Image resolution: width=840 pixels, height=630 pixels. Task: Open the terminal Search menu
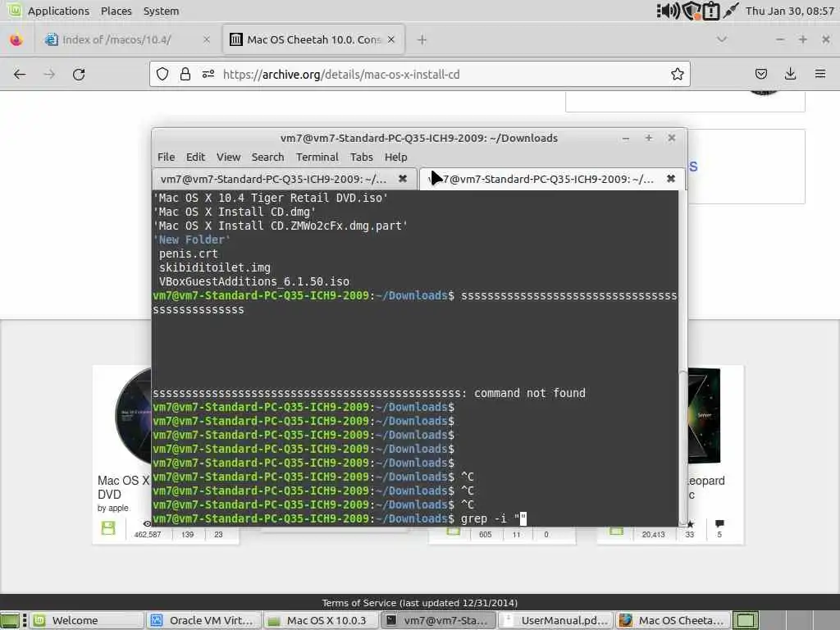pyautogui.click(x=268, y=157)
